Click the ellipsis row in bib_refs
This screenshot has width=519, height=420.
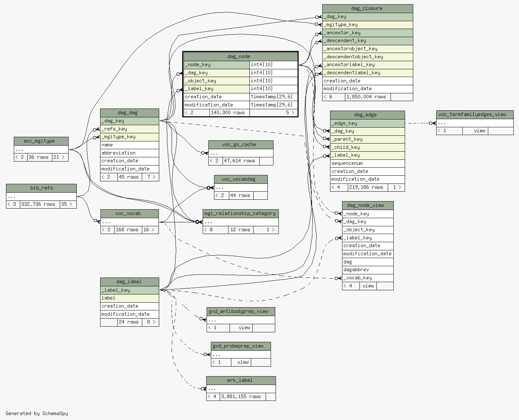(41, 197)
